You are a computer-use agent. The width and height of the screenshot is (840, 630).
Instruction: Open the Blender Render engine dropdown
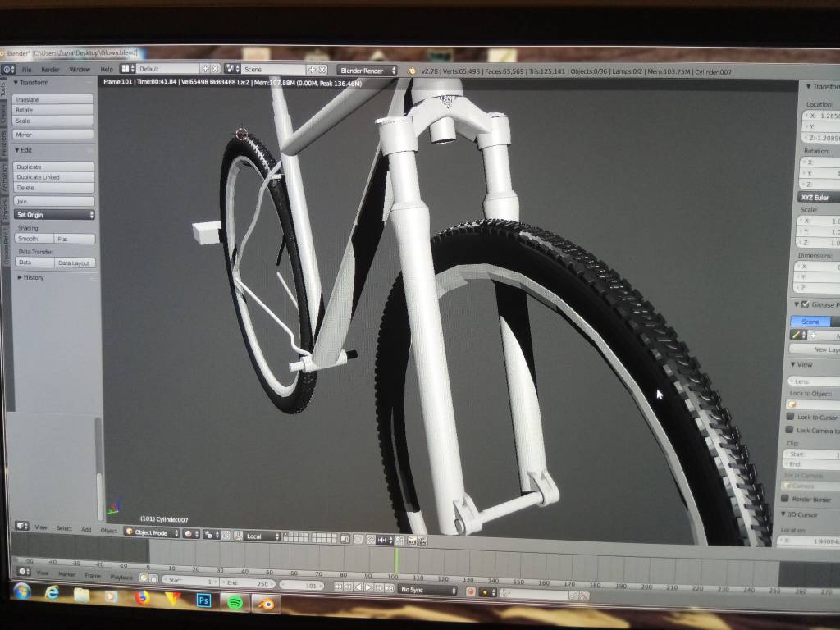click(x=367, y=71)
